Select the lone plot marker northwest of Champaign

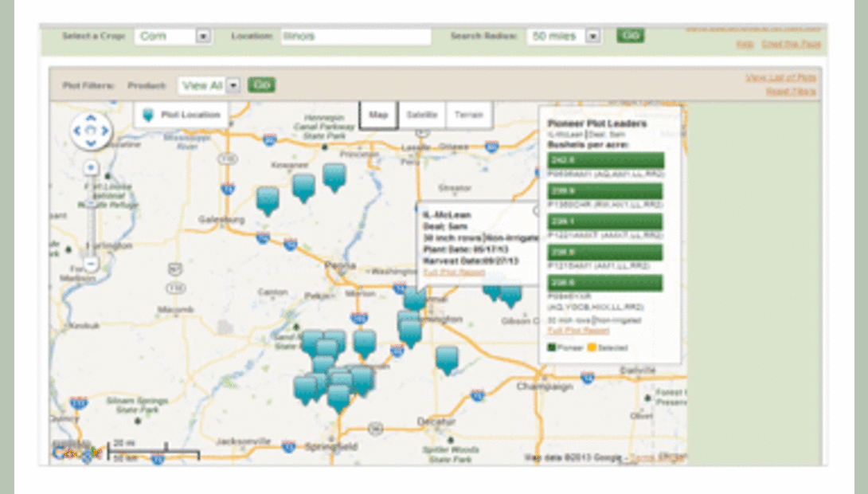tap(447, 360)
